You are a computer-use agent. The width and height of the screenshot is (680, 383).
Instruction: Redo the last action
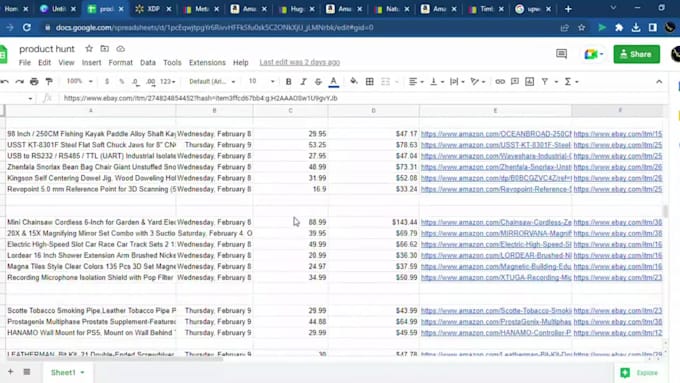pyautogui.click(x=20, y=82)
